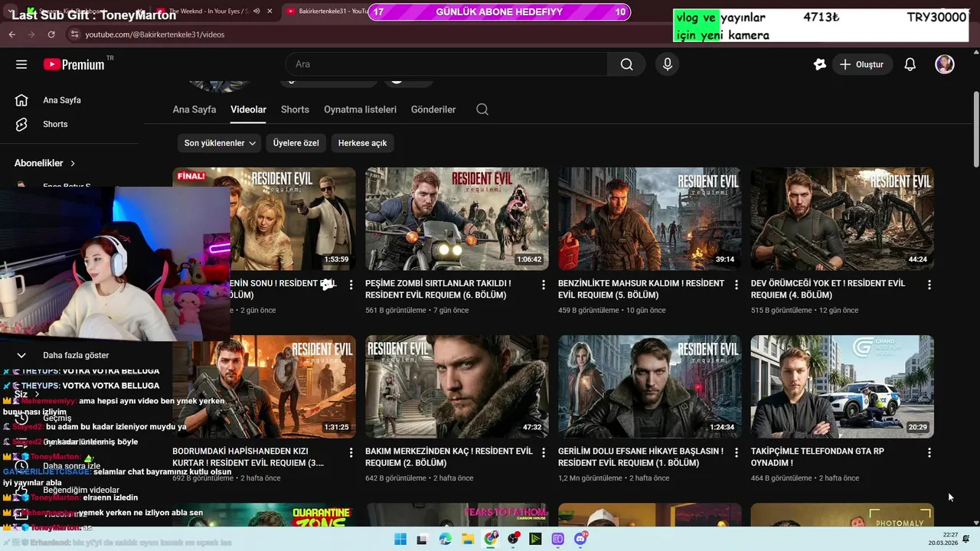
Task: Click the magnifier search button
Action: click(626, 64)
